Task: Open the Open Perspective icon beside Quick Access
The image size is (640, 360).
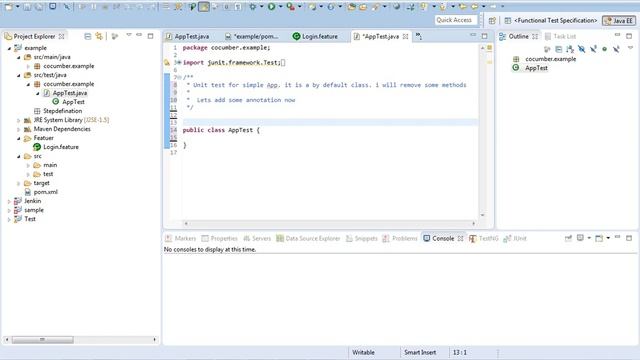Action: click(492, 20)
